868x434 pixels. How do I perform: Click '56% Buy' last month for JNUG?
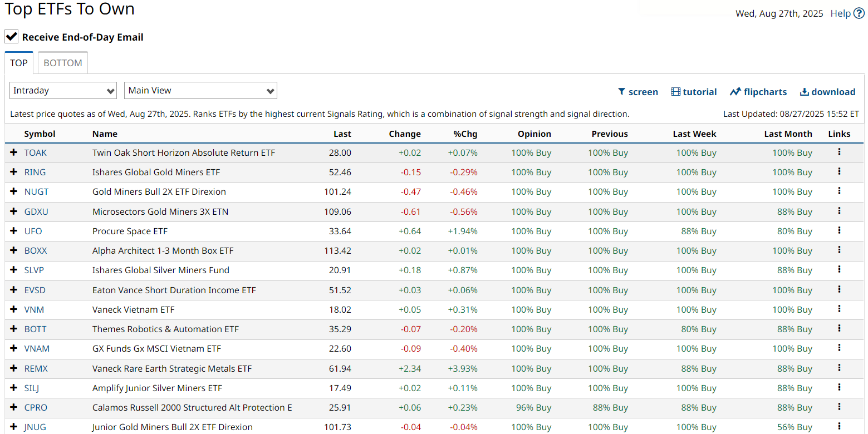[x=795, y=427]
